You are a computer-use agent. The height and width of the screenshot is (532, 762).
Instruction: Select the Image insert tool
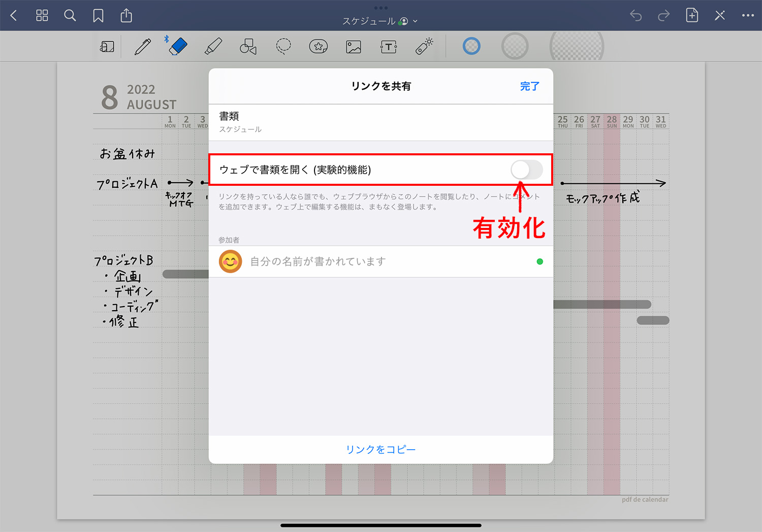pos(354,47)
